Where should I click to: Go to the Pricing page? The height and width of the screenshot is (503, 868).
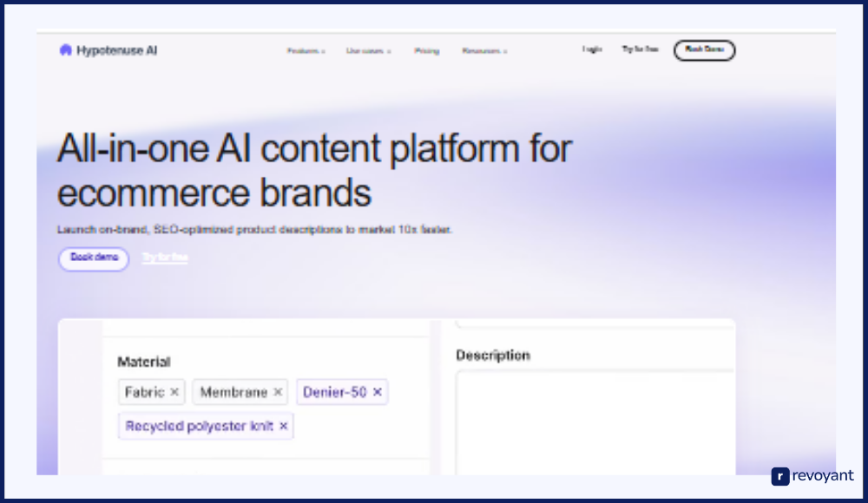coord(426,51)
